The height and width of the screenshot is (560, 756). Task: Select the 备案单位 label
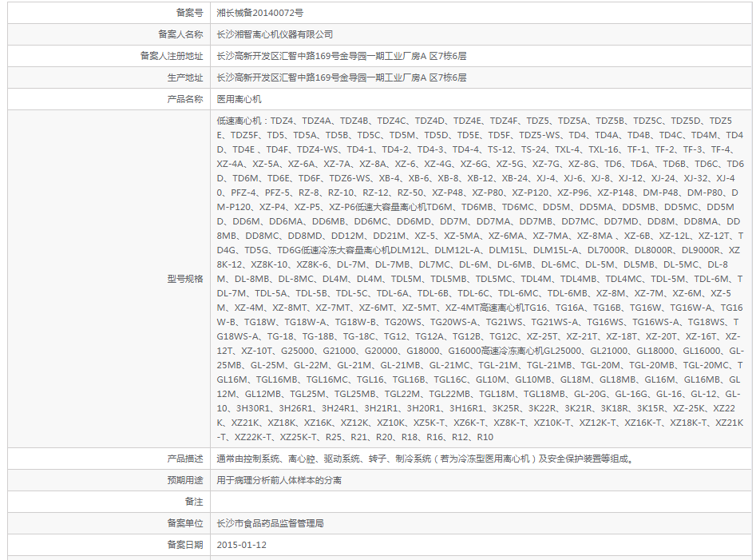point(185,523)
